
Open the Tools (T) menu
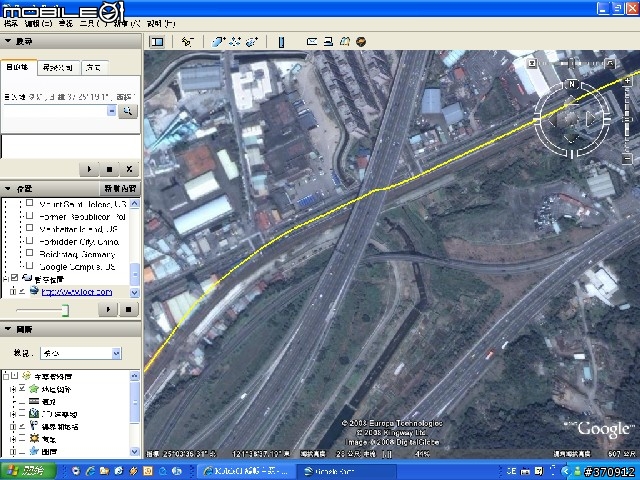pyautogui.click(x=93, y=24)
